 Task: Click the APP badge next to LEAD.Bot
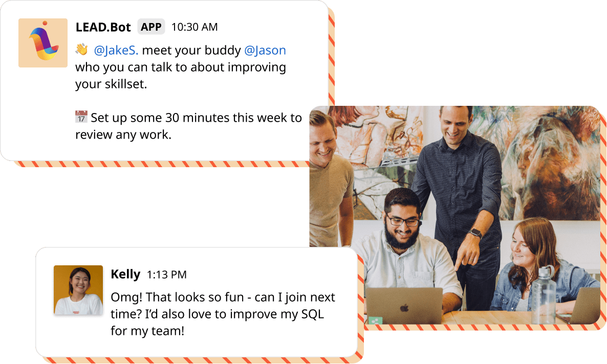point(151,27)
